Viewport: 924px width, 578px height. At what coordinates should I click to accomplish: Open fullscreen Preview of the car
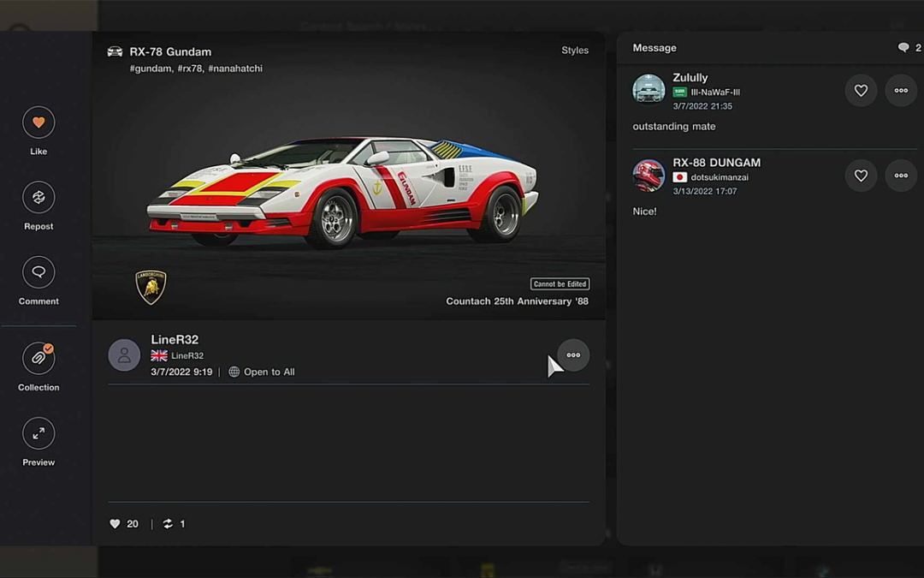tap(38, 433)
